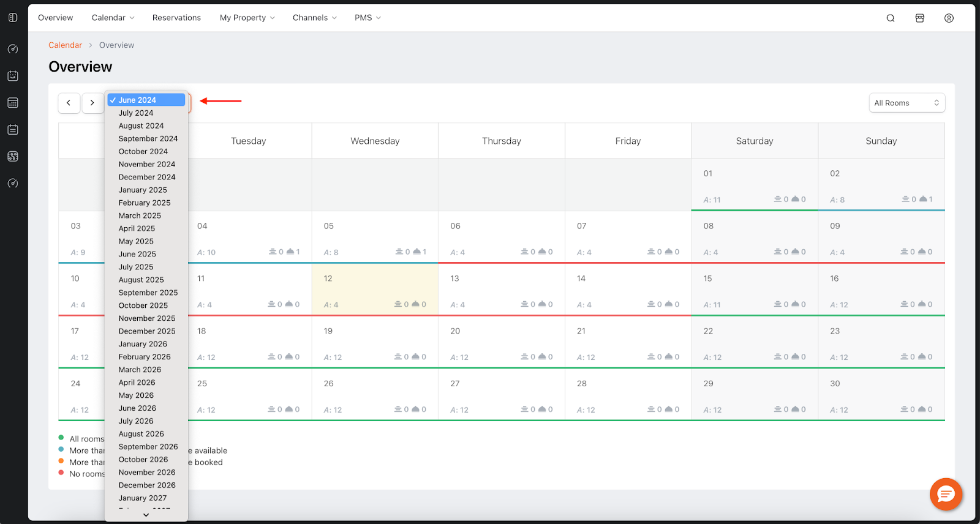Open the sidebar calendar grid icon
The width and height of the screenshot is (980, 524).
(13, 103)
